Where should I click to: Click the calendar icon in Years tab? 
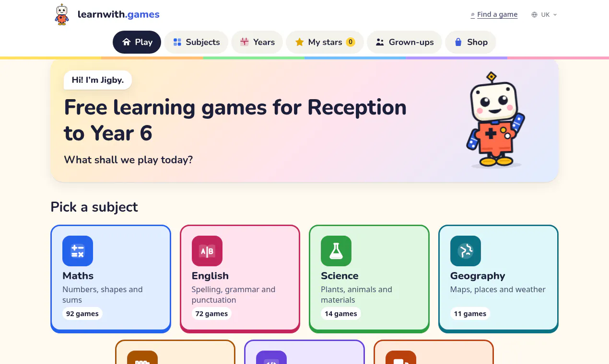245,42
